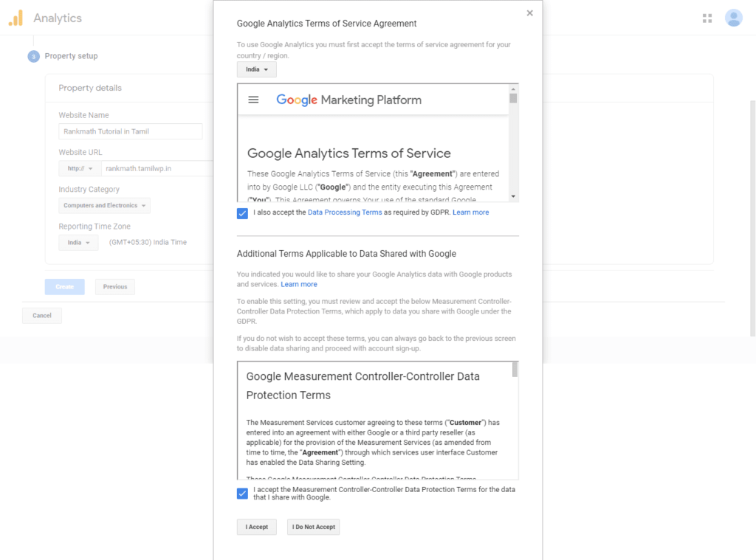Image resolution: width=756 pixels, height=560 pixels.
Task: Click the Website Name input field
Action: coord(130,131)
